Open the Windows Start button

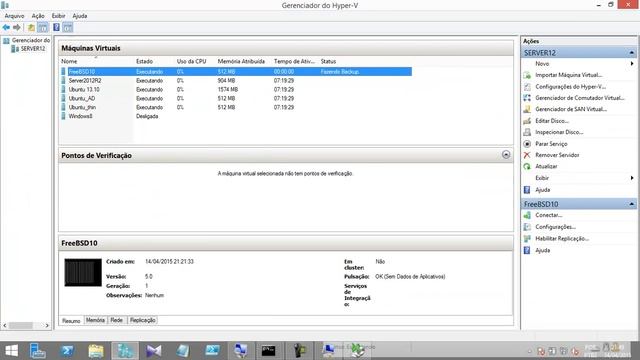(11, 351)
